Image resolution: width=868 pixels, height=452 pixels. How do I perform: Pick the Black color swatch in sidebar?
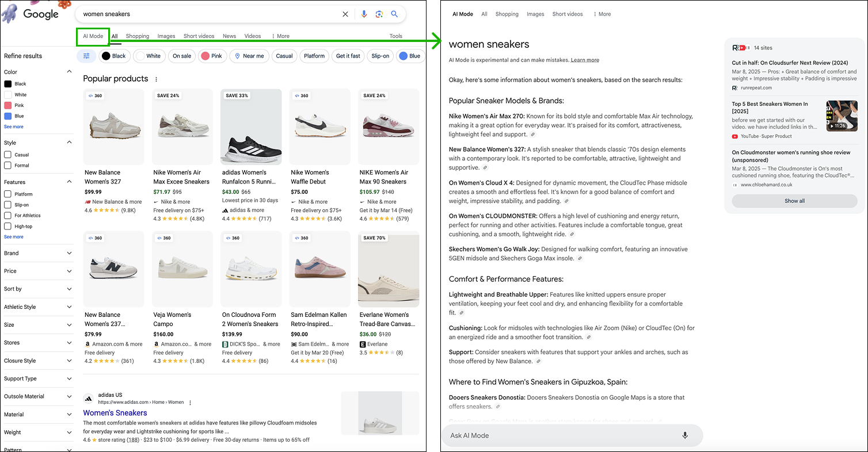coord(8,84)
